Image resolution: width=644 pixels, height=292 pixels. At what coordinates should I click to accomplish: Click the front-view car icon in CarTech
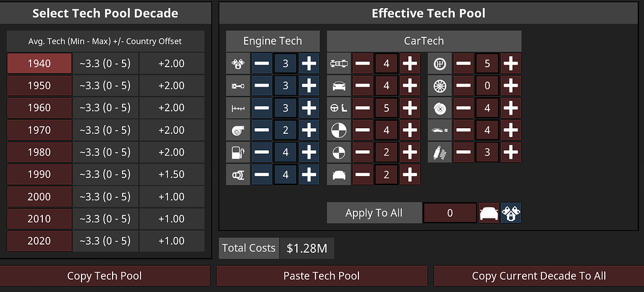coord(339,174)
